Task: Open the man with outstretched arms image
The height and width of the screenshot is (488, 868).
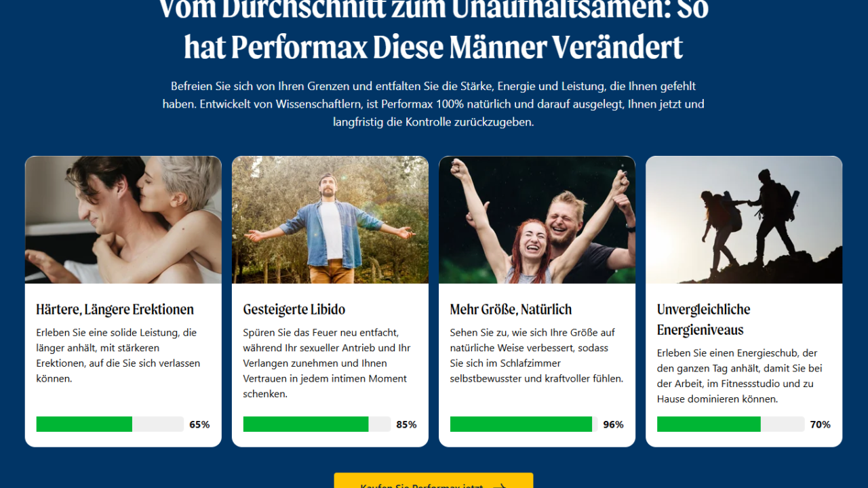Action: pyautogui.click(x=330, y=220)
